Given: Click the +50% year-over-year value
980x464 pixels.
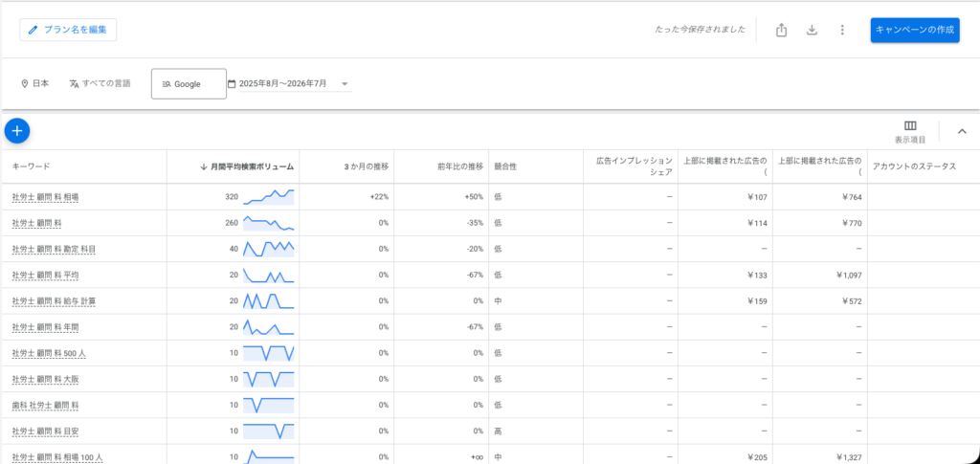Looking at the screenshot, I should [x=474, y=197].
